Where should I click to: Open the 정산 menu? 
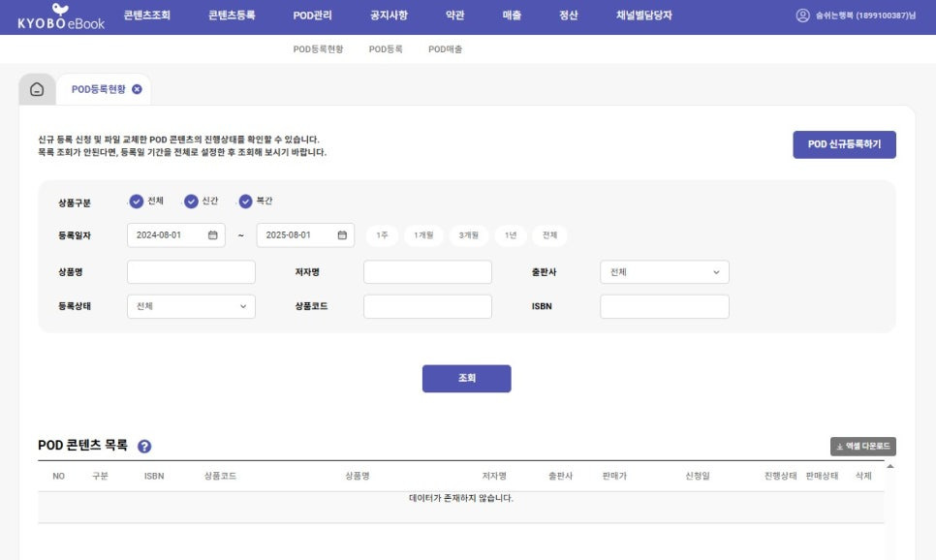point(568,16)
